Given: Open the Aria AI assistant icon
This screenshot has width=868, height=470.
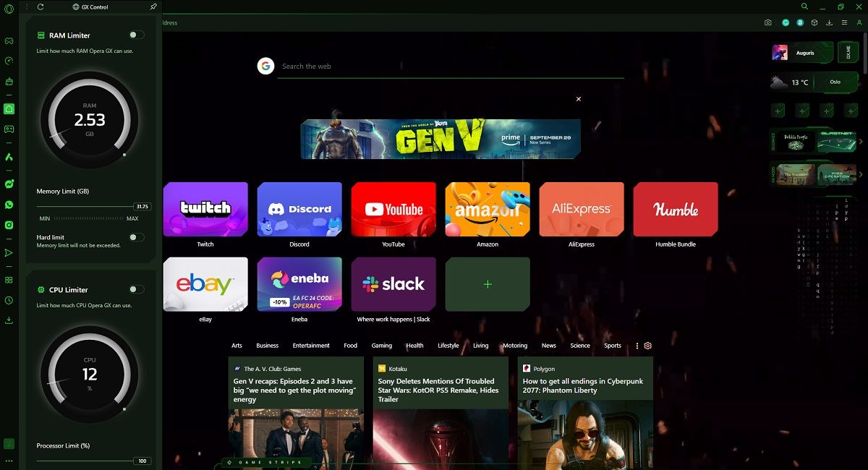Looking at the screenshot, I should [x=800, y=22].
